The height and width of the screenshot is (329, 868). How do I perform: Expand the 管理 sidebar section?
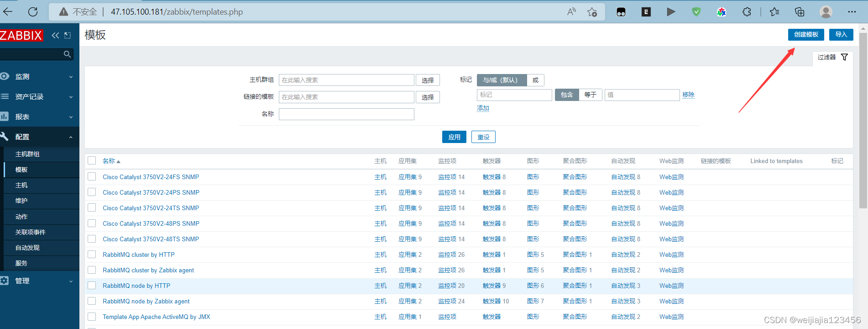click(x=40, y=281)
